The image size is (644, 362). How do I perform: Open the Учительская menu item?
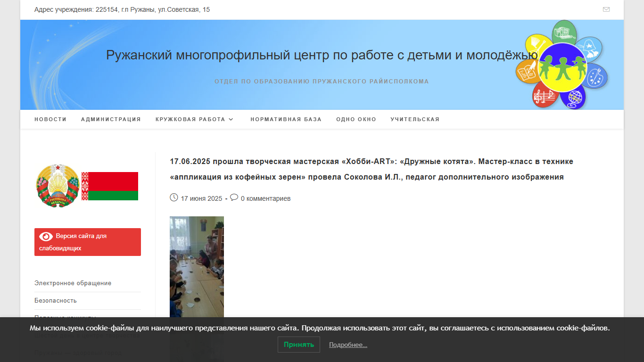415,119
